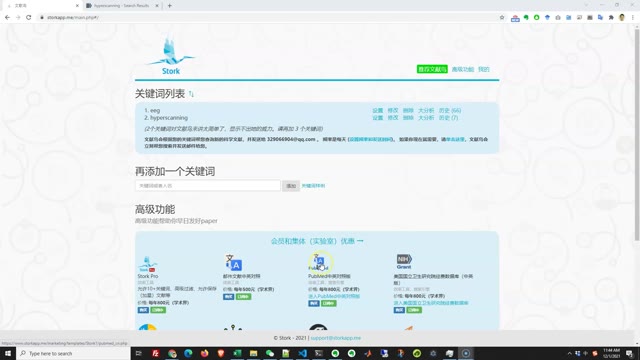Switch to the hyperscanning Search Results tab
640x360 pixels.
click(121, 6)
